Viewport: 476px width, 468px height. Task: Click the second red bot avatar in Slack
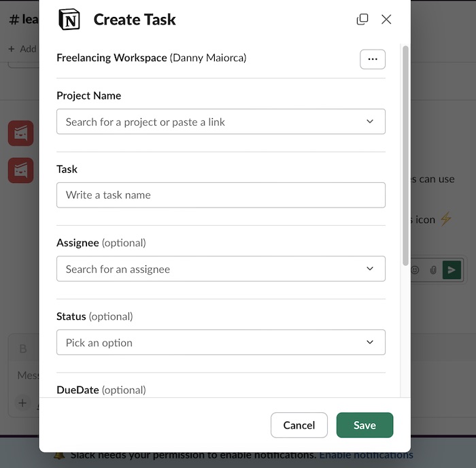(20, 170)
